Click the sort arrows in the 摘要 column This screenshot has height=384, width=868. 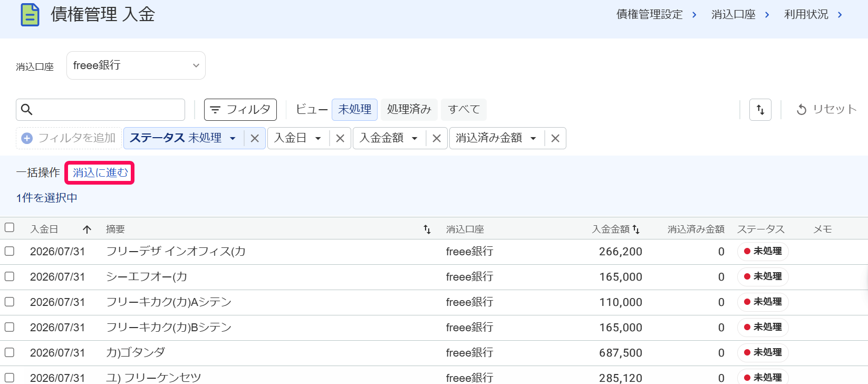tap(427, 229)
